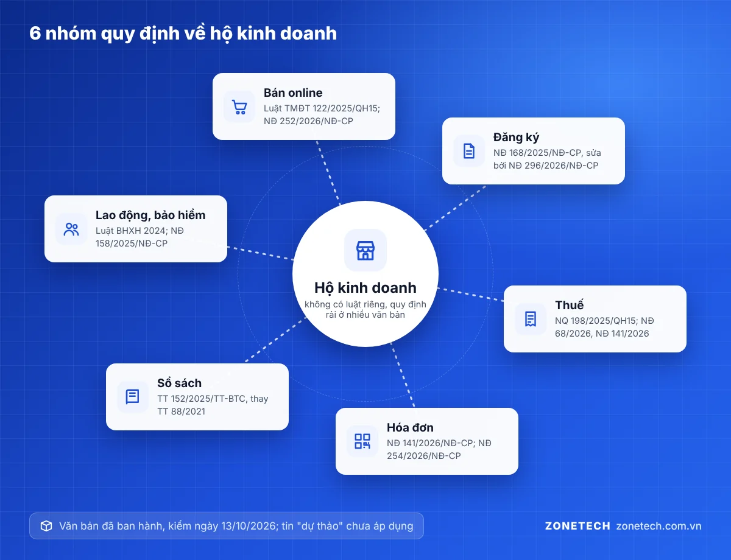Screen dimensions: 731x560
Task: Click the QR code icon for Hóa đơn
Action: pos(362,441)
